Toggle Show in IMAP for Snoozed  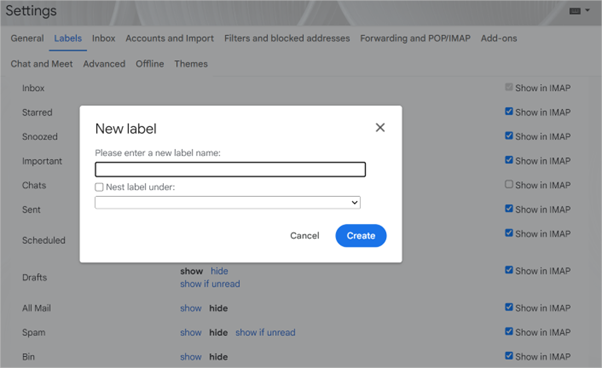tap(509, 136)
